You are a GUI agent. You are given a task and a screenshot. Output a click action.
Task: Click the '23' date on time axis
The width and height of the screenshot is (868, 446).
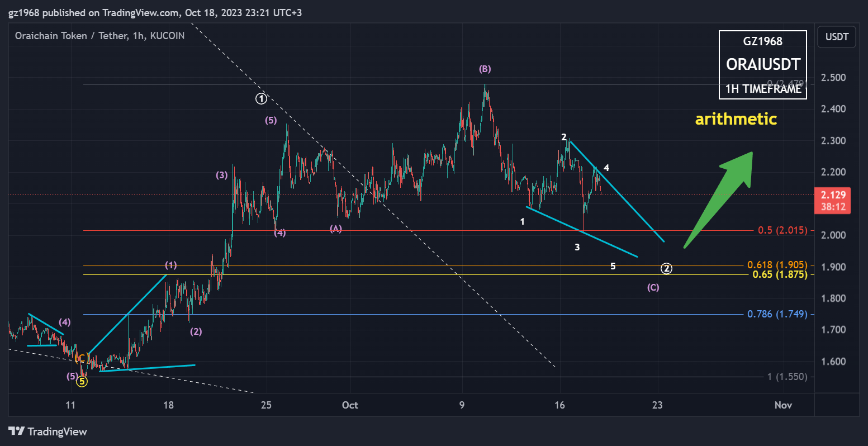pyautogui.click(x=657, y=405)
